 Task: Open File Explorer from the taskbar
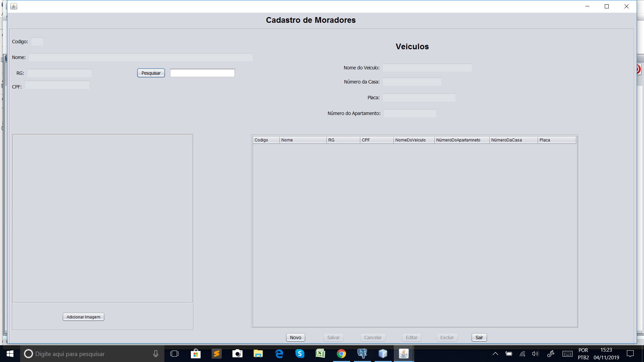[258, 354]
